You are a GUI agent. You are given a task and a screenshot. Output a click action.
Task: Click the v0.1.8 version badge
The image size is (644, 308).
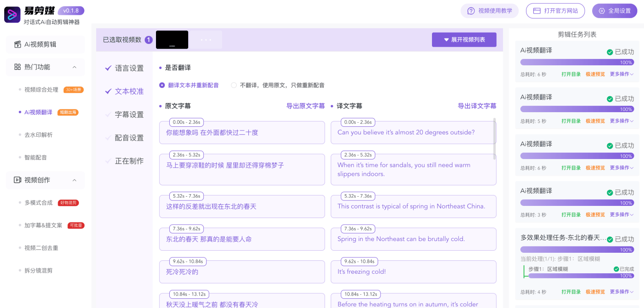[71, 11]
